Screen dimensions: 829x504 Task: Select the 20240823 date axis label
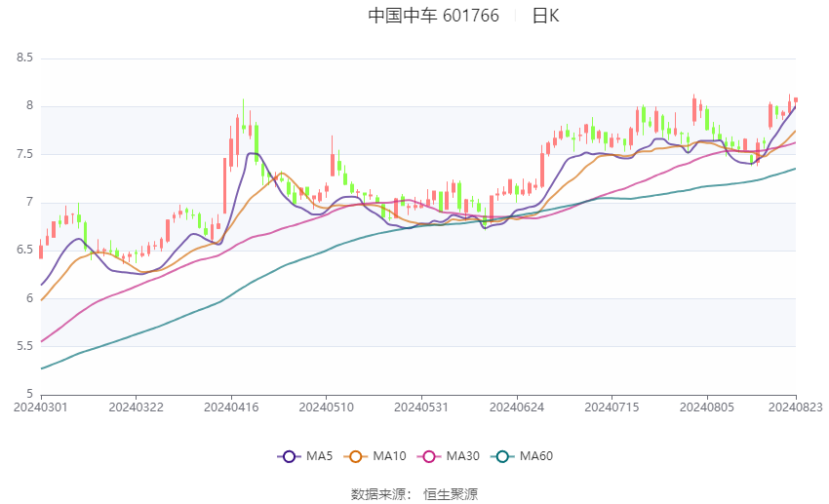pos(795,407)
